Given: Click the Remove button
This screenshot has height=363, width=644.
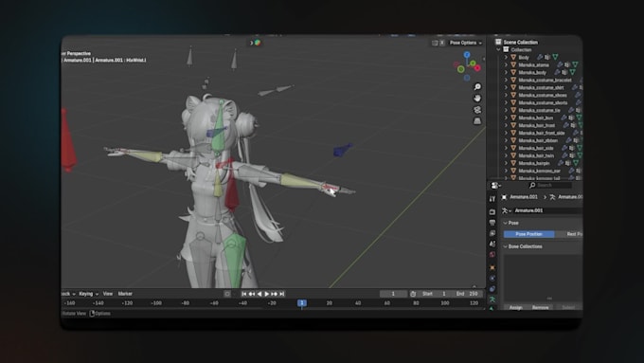Looking at the screenshot, I should 540,307.
